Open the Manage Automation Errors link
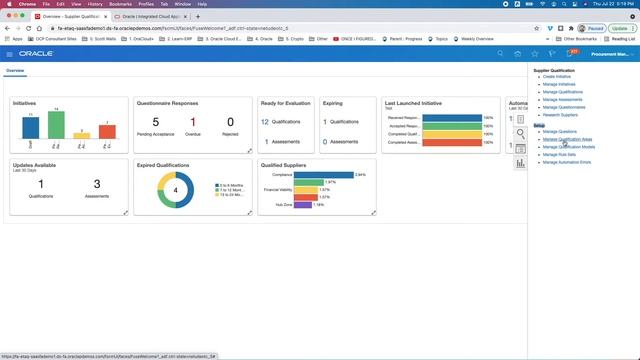 pos(567,162)
